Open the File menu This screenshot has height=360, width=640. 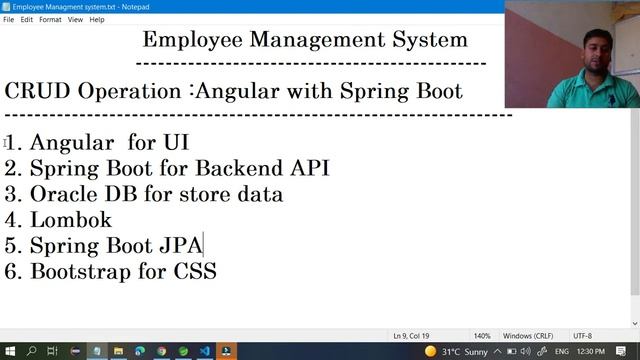(x=8, y=20)
